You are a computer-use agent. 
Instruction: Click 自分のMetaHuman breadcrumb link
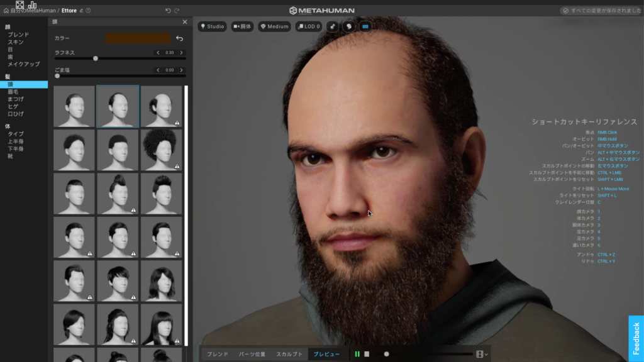click(33, 11)
